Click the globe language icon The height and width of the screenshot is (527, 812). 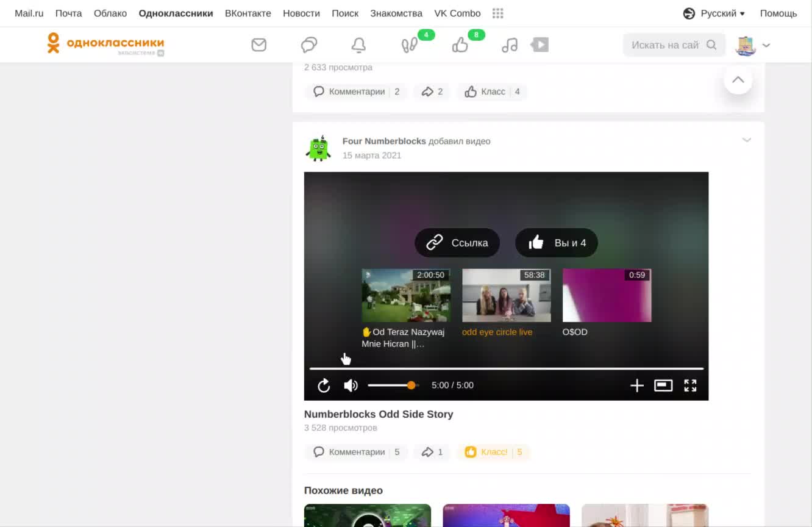click(689, 13)
